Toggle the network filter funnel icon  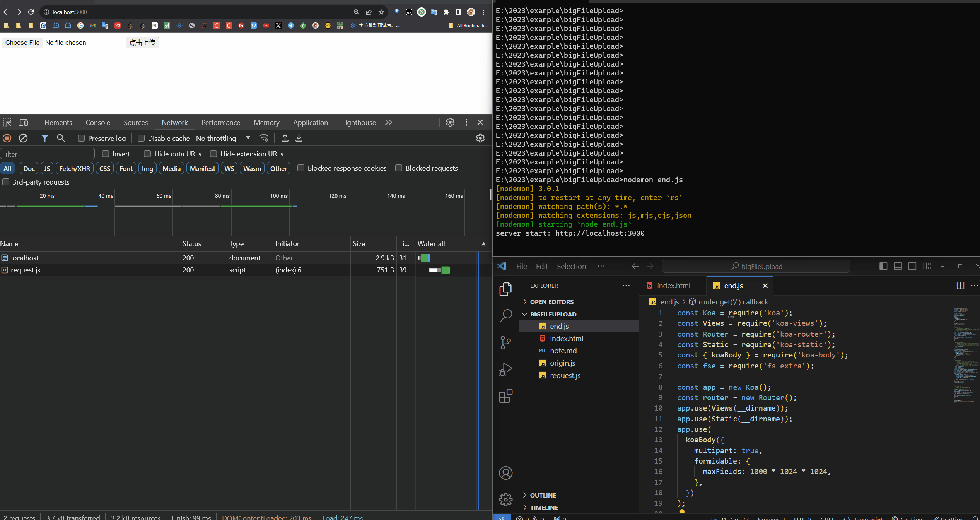(45, 138)
